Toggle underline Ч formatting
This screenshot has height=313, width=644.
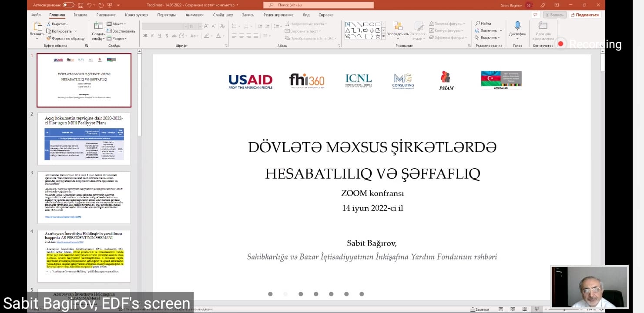tap(159, 36)
